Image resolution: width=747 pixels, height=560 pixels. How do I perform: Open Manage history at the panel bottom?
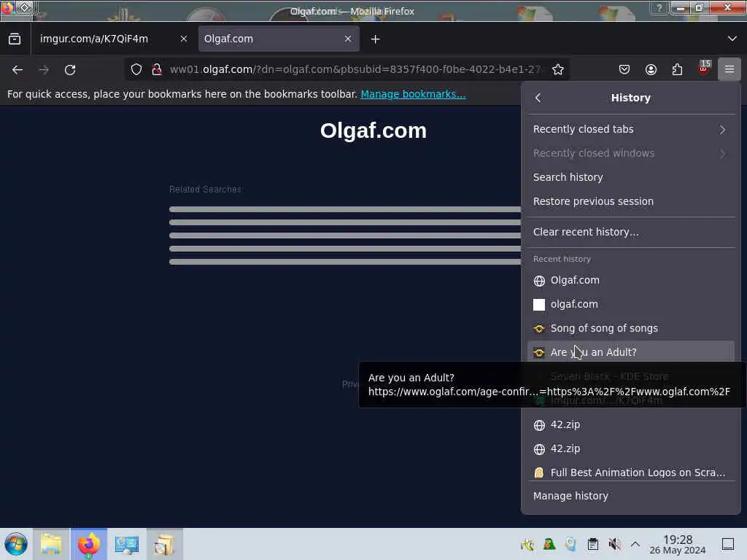(x=631, y=496)
